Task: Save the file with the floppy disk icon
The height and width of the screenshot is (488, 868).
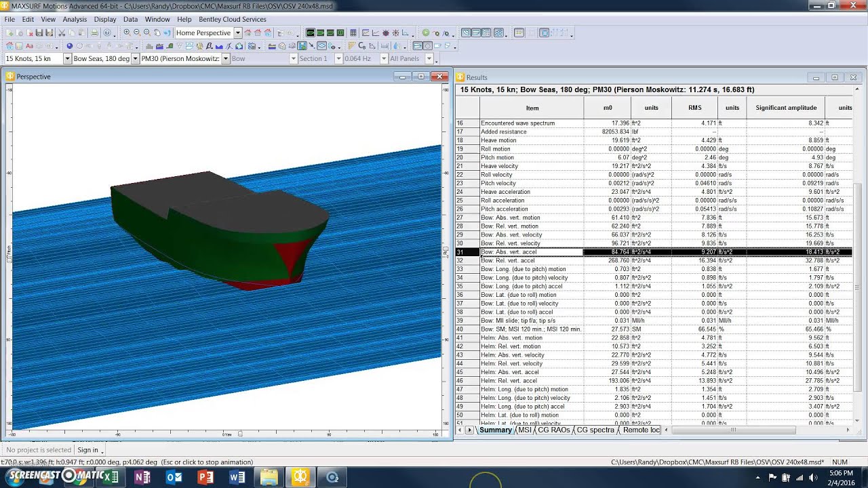Action: pyautogui.click(x=39, y=33)
